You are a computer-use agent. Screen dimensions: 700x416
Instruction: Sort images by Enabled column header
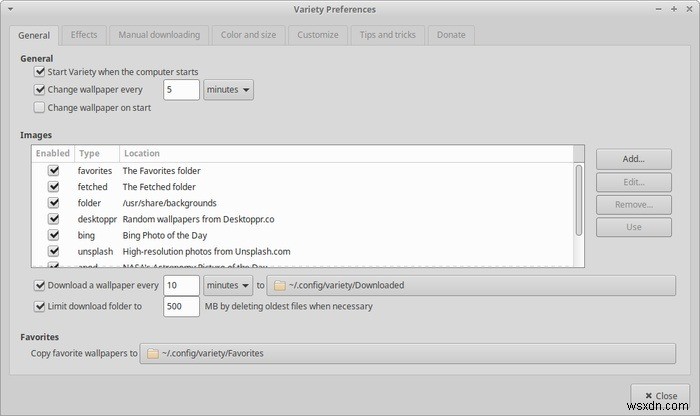[x=53, y=154]
